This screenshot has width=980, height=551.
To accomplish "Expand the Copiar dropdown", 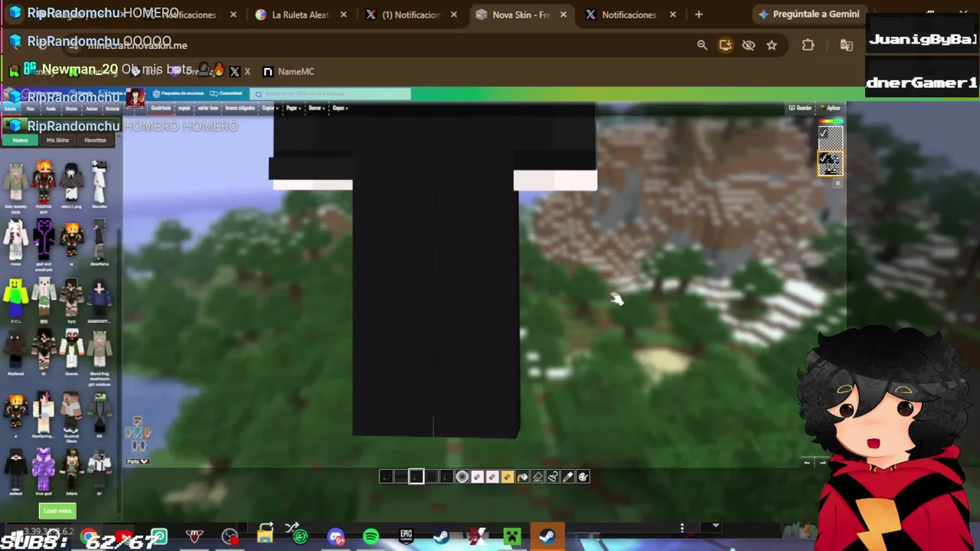I will tap(269, 108).
